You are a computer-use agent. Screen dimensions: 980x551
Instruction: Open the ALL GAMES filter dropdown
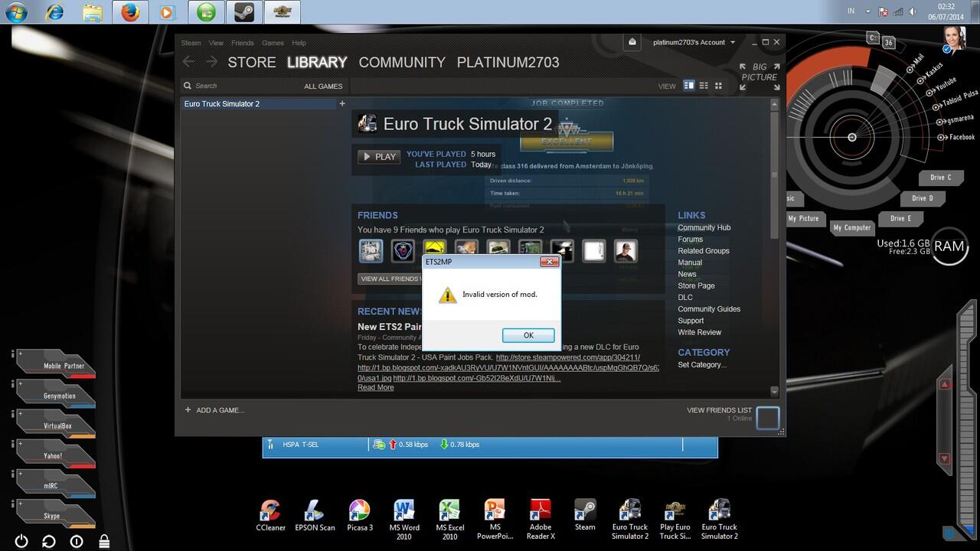323,86
